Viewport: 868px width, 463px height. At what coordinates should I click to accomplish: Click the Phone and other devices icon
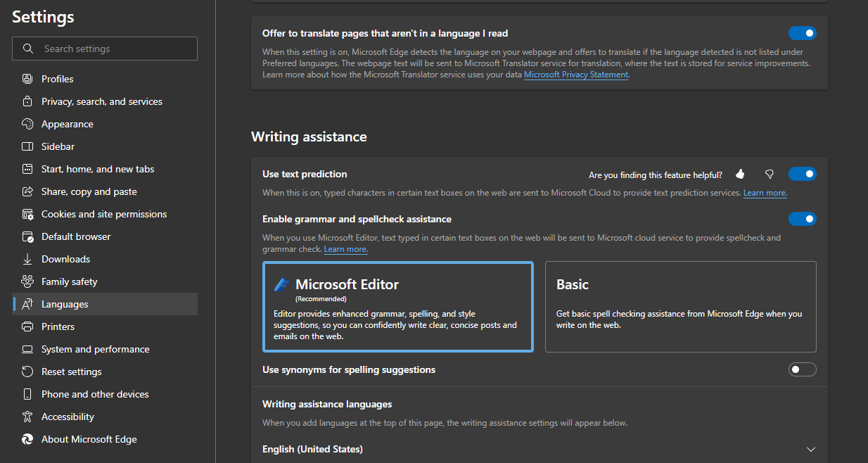coord(27,394)
